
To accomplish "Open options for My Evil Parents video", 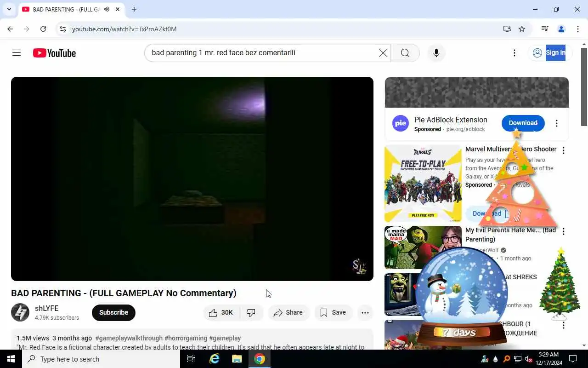I will [564, 231].
